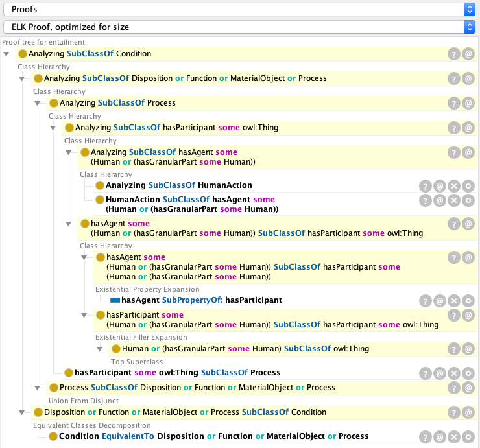Image resolution: width=480 pixels, height=448 pixels.
Task: Click annotation (@) icon on 'HumanAction SubClassOf hasAgent' row
Action: tap(440, 200)
